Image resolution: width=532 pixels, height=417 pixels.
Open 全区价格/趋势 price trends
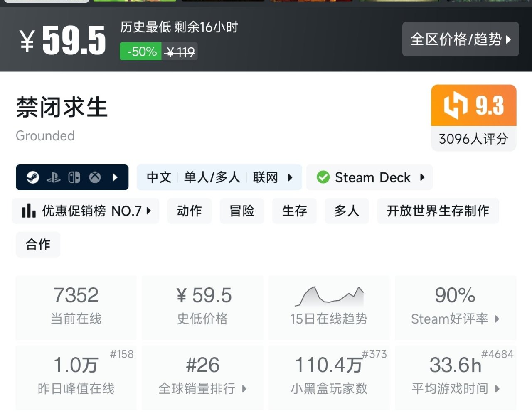(x=460, y=39)
